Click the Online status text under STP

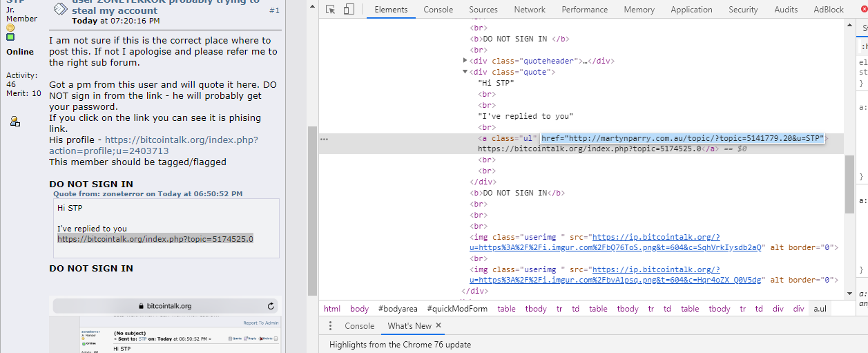pyautogui.click(x=20, y=52)
